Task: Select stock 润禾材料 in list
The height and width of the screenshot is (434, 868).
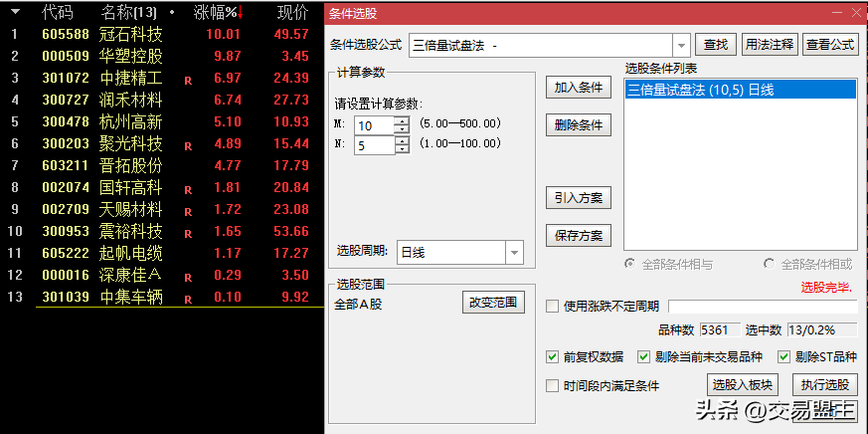Action: (x=131, y=100)
